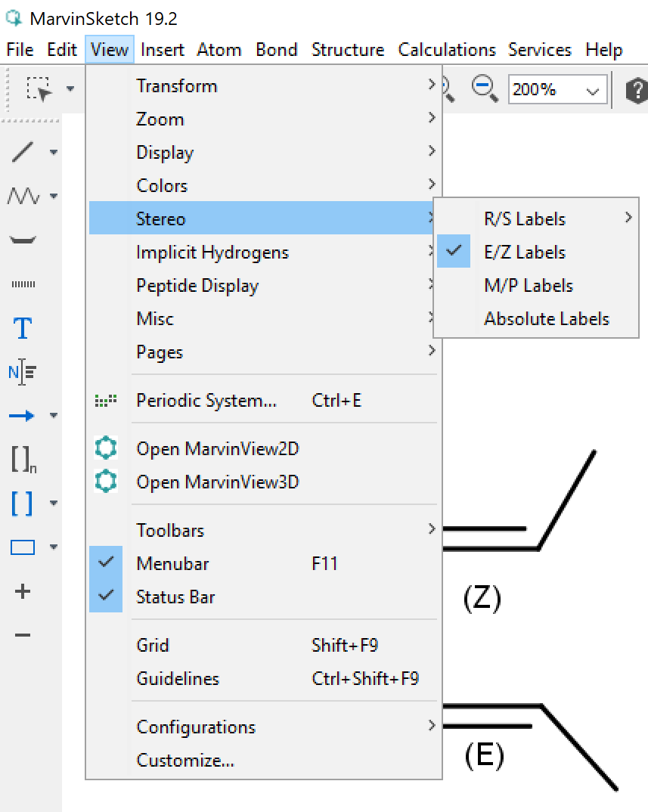Uncheck E/Z Labels in Stereo submenu
Screen dimensions: 648x812
[x=524, y=253]
